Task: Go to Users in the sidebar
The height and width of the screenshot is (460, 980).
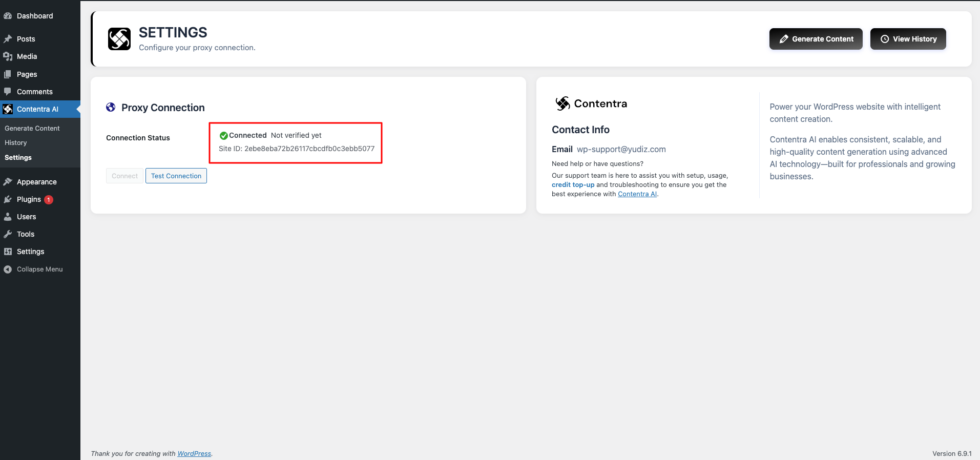Action: point(40,217)
